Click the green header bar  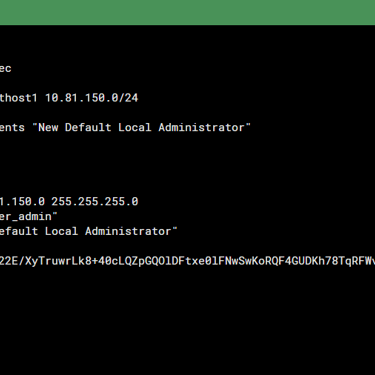click(187, 12)
